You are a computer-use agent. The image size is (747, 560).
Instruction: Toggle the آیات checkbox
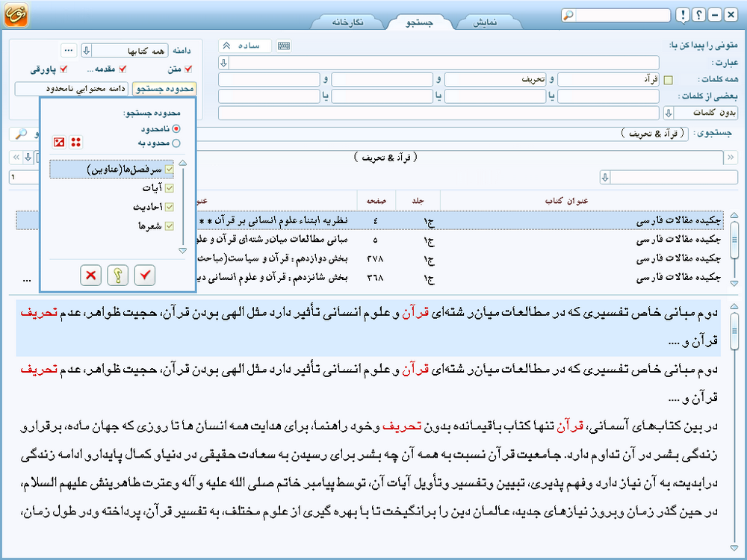click(169, 188)
